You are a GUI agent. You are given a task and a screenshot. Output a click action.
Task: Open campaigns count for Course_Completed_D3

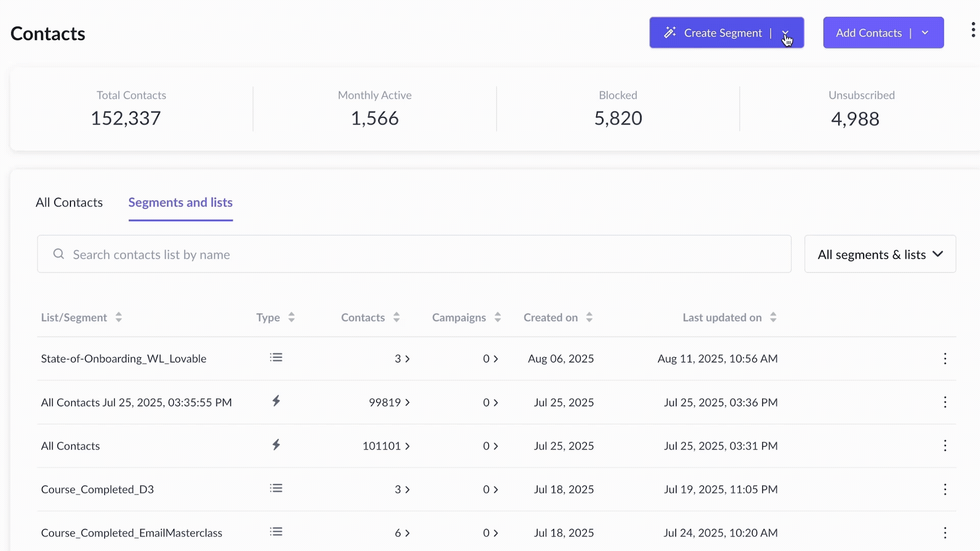490,489
